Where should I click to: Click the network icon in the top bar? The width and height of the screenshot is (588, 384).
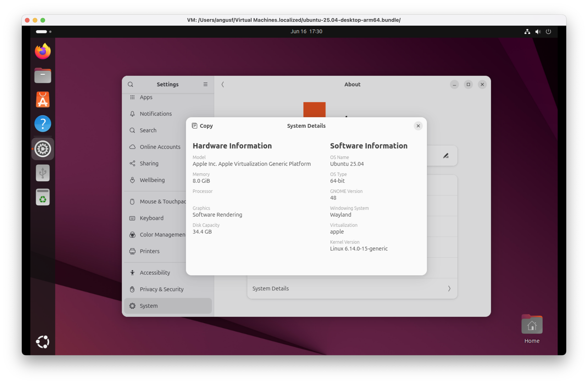click(527, 31)
